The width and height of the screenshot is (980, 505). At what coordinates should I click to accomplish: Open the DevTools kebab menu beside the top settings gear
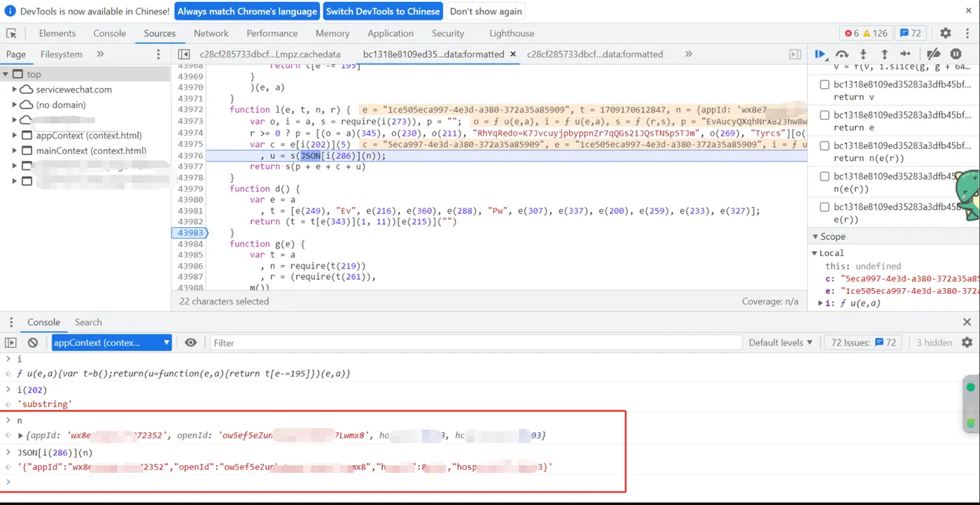click(x=967, y=33)
